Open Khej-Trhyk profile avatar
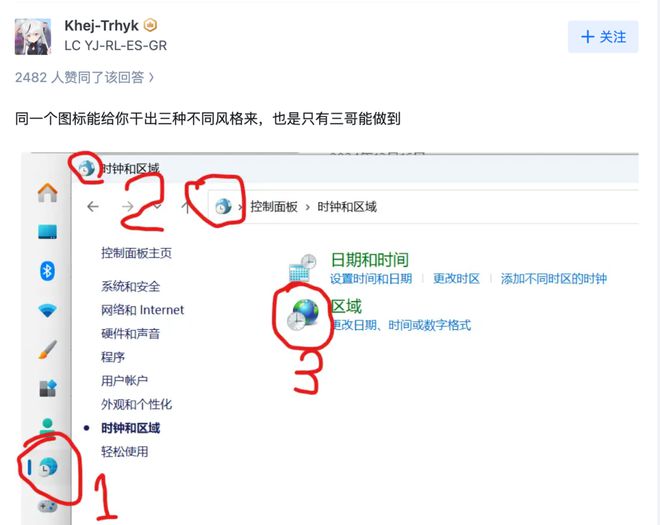The height and width of the screenshot is (525, 660). pos(33,37)
